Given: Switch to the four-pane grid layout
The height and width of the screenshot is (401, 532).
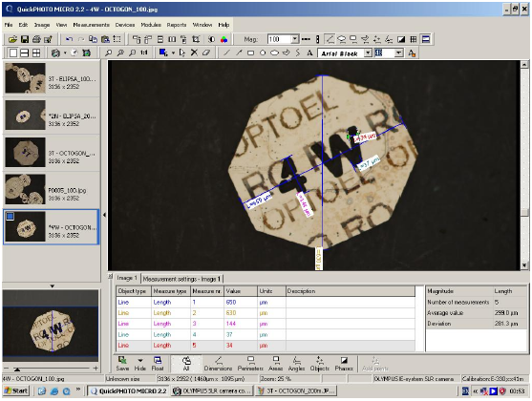Looking at the screenshot, I should coord(36,53).
